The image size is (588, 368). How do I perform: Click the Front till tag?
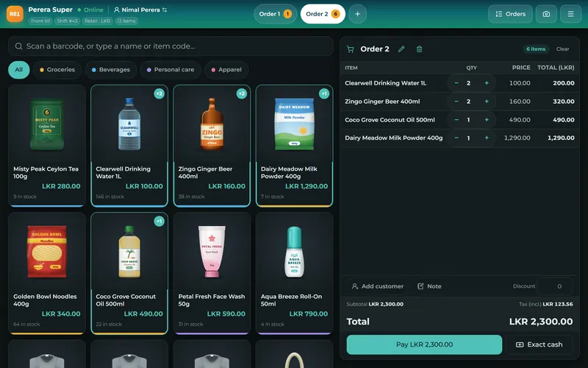(x=40, y=21)
